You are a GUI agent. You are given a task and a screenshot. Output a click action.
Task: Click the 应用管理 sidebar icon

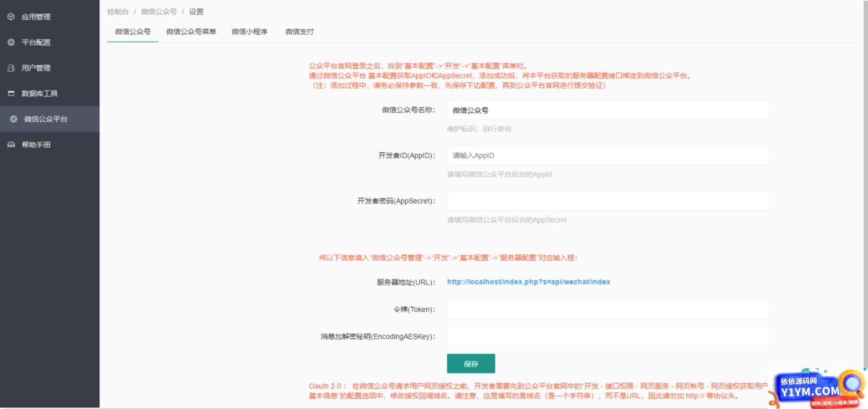pos(11,17)
